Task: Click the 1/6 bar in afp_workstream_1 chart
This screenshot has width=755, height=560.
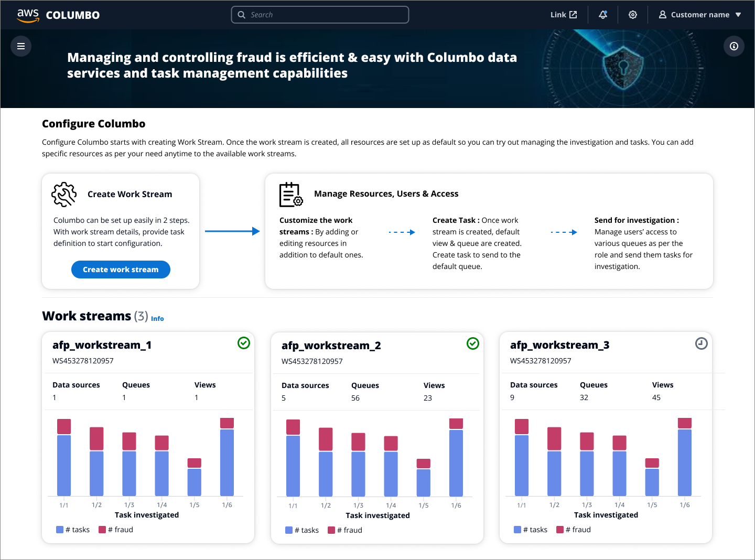Action: click(227, 457)
